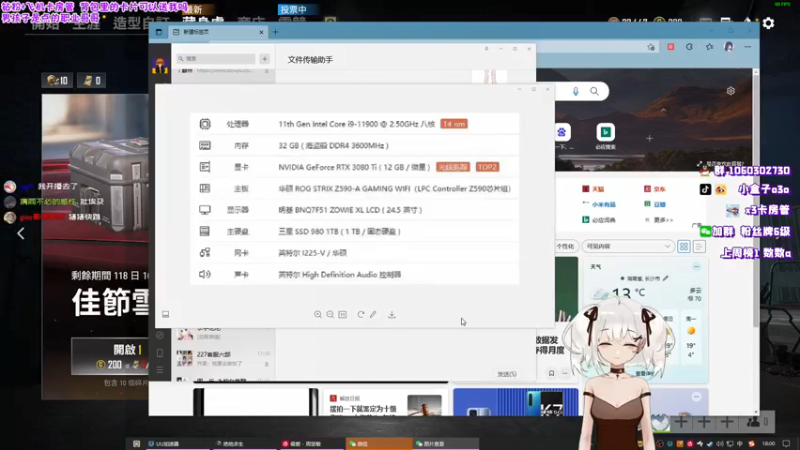Screen dimensions: 800x450
Task: Click the WeChat search input field
Action: click(216, 59)
